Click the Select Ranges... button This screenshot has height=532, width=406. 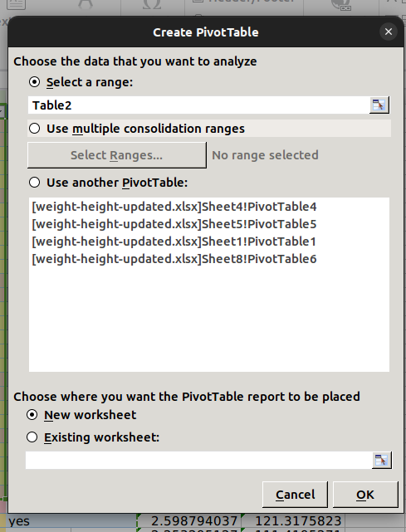tap(117, 155)
